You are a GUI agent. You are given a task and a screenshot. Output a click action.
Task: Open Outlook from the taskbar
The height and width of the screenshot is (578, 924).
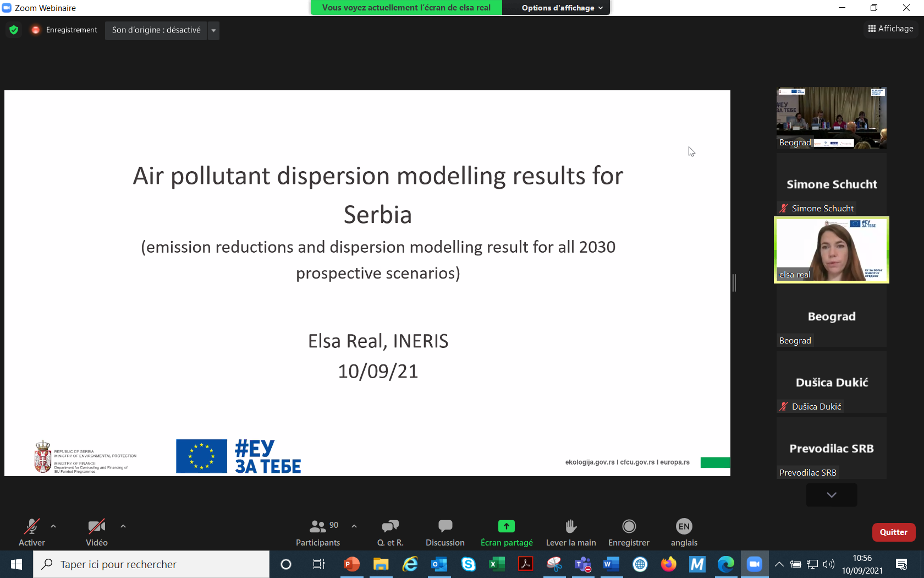pyautogui.click(x=439, y=564)
